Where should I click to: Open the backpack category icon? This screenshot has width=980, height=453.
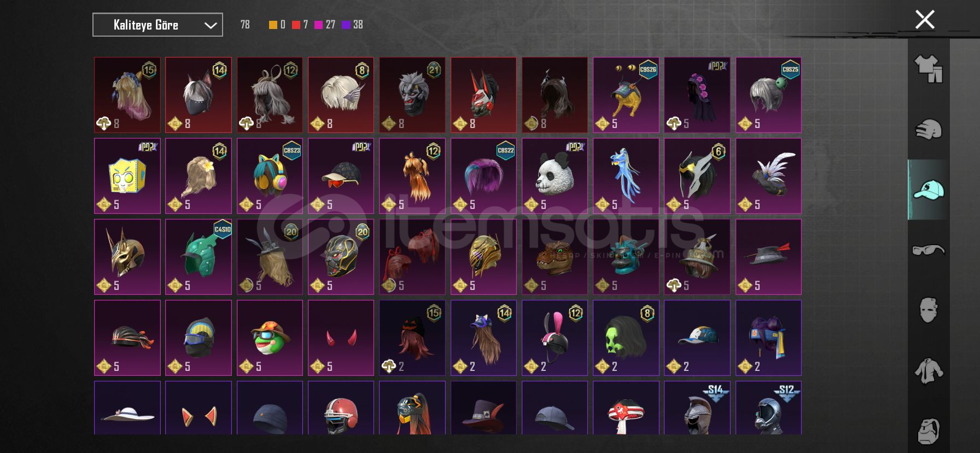click(x=929, y=432)
